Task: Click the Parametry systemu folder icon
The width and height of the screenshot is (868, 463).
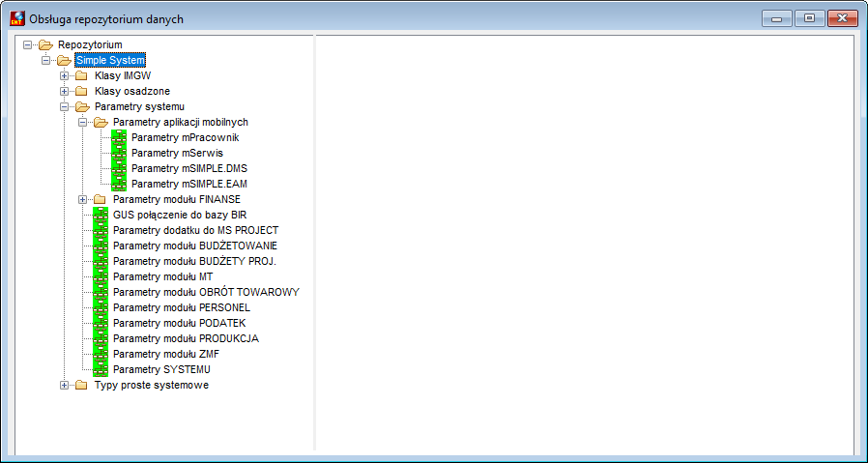Action: tap(82, 107)
